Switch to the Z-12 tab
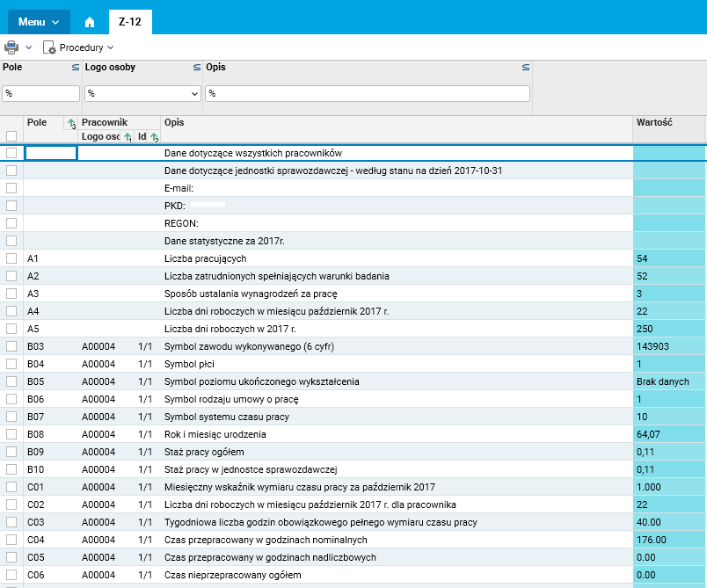 [x=130, y=21]
